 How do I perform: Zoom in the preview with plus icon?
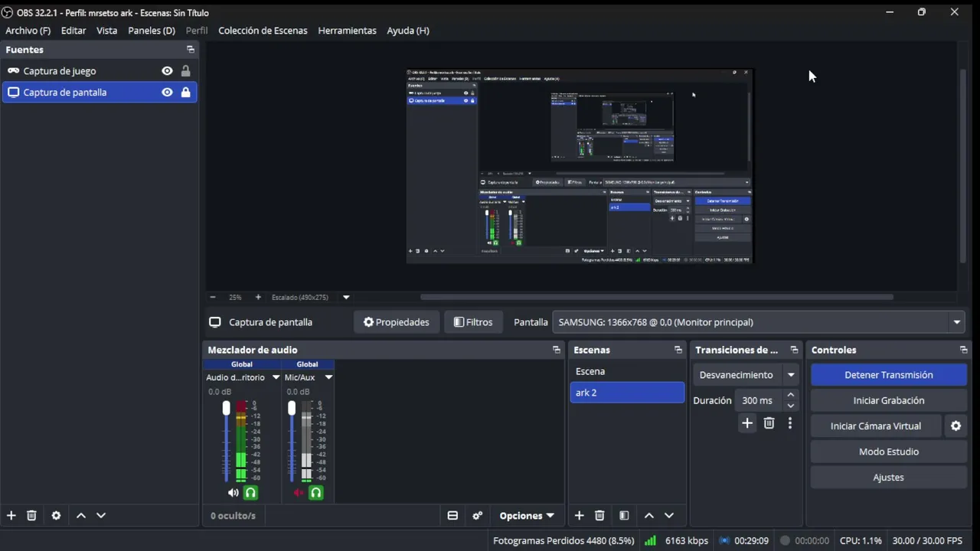(258, 297)
